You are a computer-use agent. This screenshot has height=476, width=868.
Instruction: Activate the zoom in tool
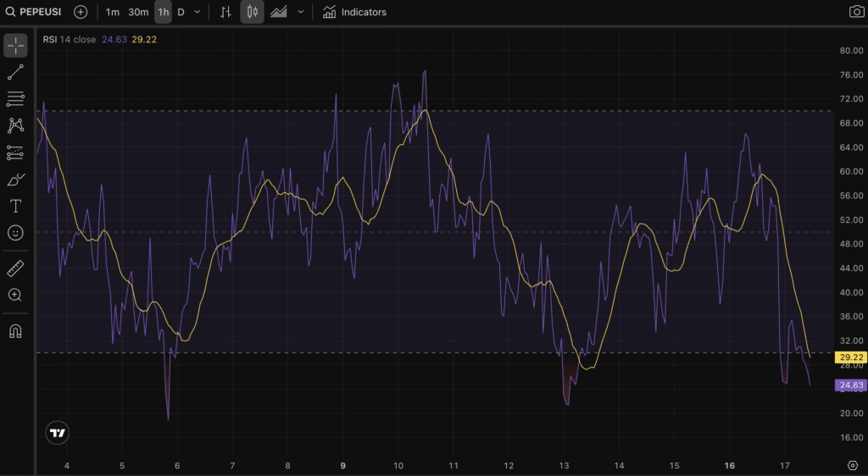tap(15, 296)
